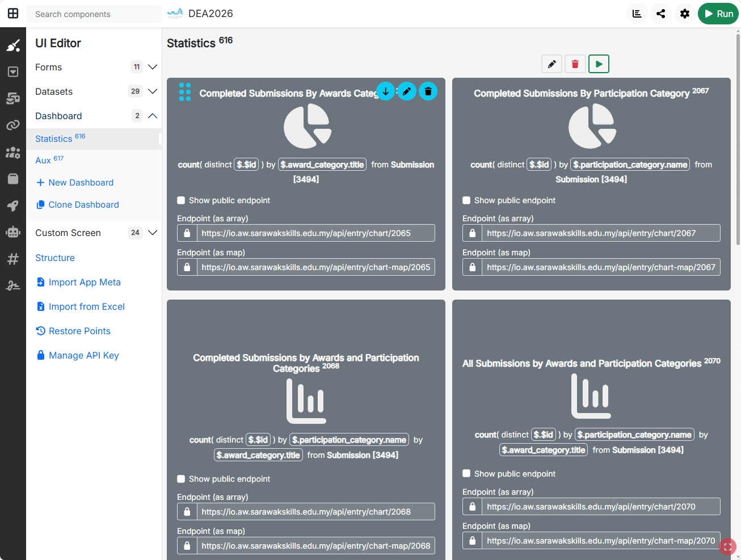Viewport: 741px width, 560px height.
Task: Open the Custom Screen section label
Action: [x=68, y=233]
